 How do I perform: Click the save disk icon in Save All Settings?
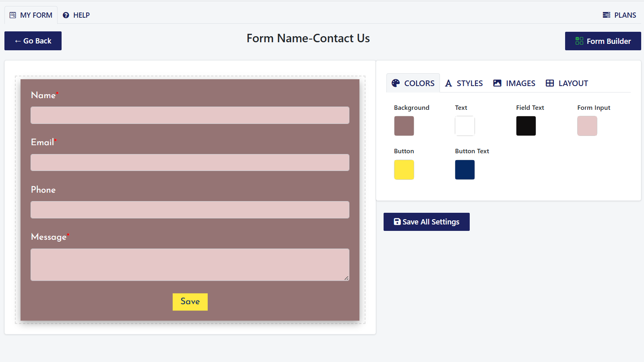(x=397, y=222)
